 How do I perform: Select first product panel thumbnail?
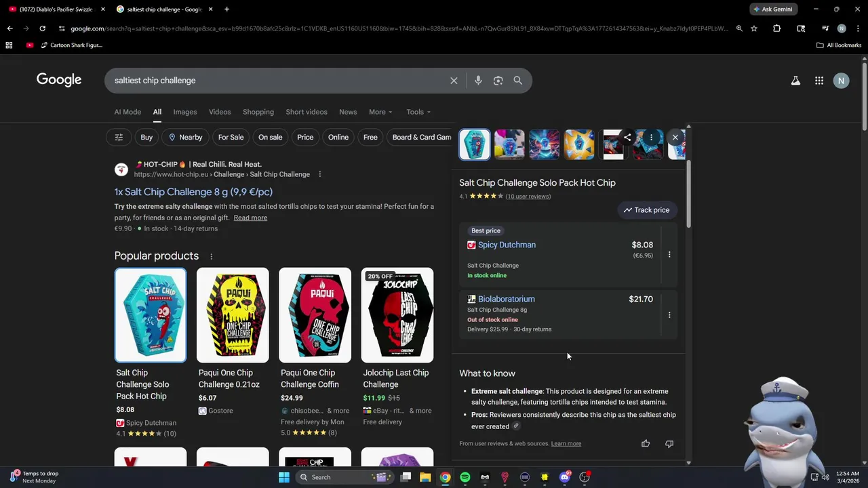475,144
